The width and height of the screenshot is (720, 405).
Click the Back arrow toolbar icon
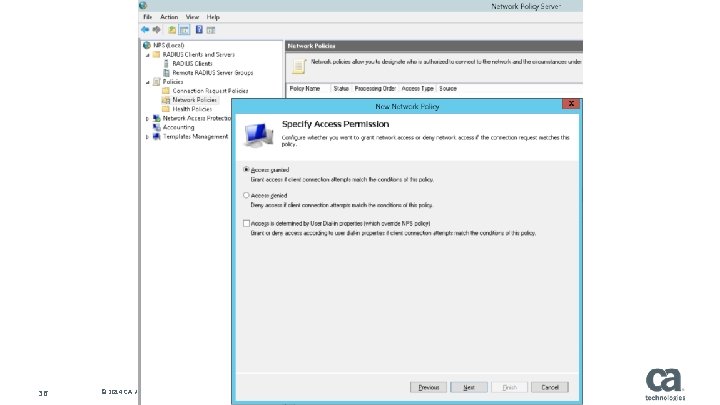(x=145, y=30)
